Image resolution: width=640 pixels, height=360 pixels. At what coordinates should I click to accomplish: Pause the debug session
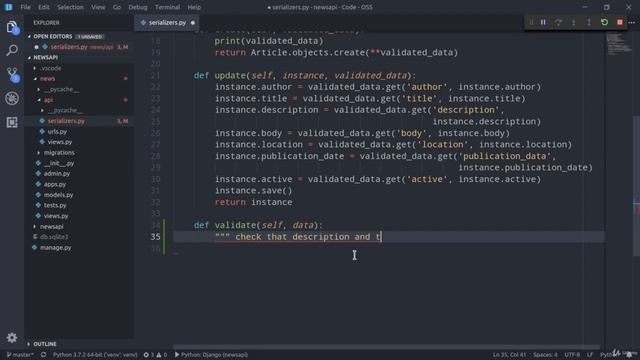click(543, 22)
